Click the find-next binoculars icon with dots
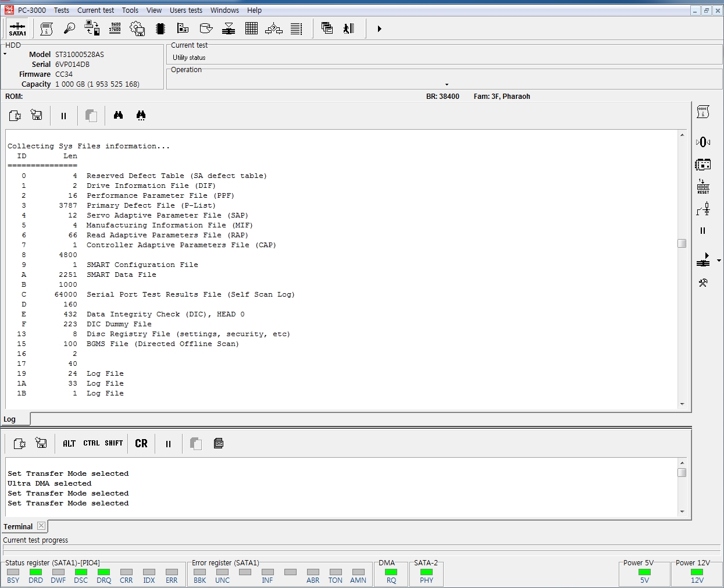This screenshot has height=588, width=724. coord(141,115)
